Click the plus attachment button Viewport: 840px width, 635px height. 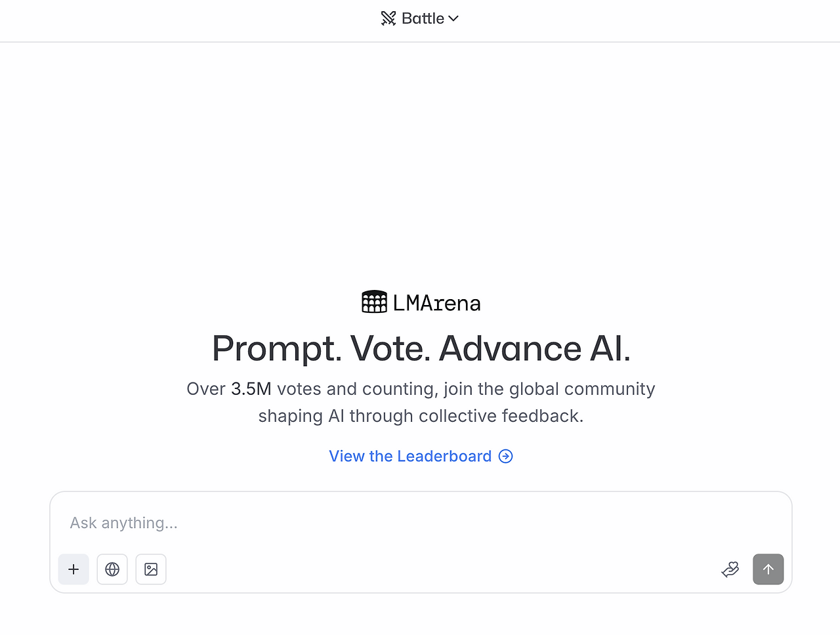point(73,569)
